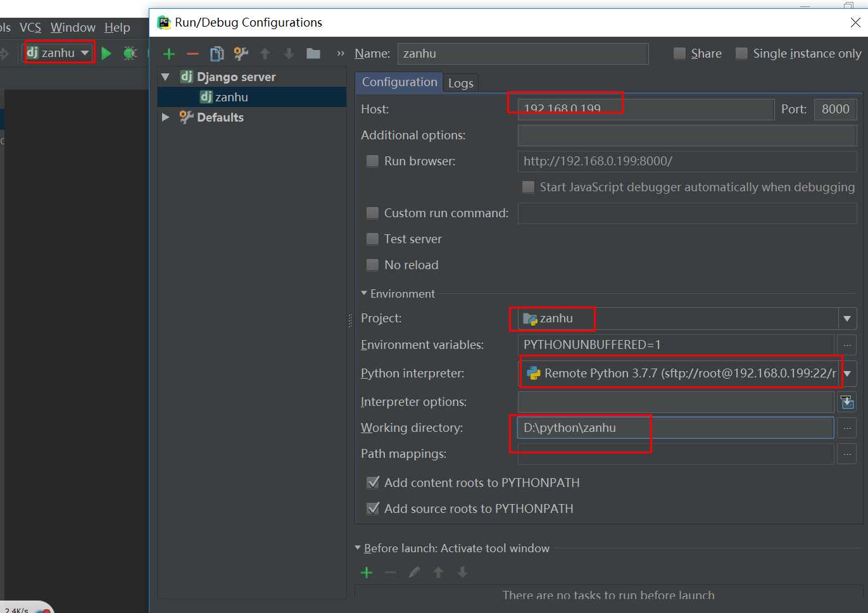Image resolution: width=868 pixels, height=613 pixels.
Task: Click the Name input field
Action: click(523, 54)
